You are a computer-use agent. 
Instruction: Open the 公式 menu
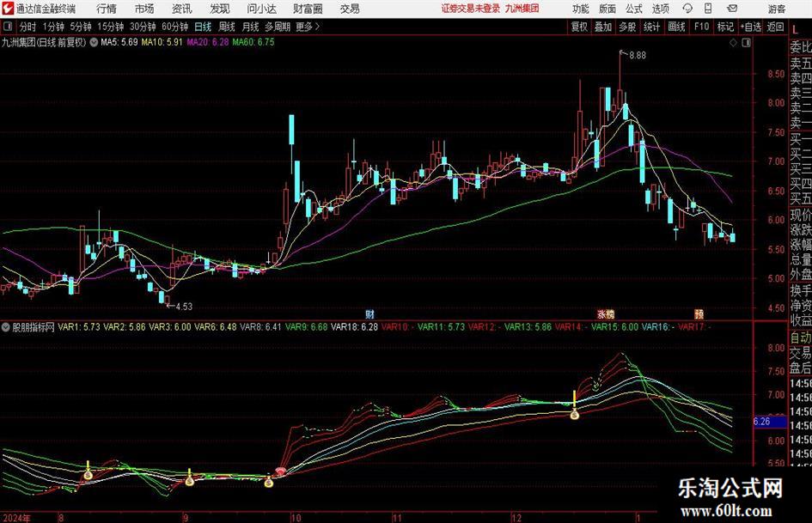(634, 9)
